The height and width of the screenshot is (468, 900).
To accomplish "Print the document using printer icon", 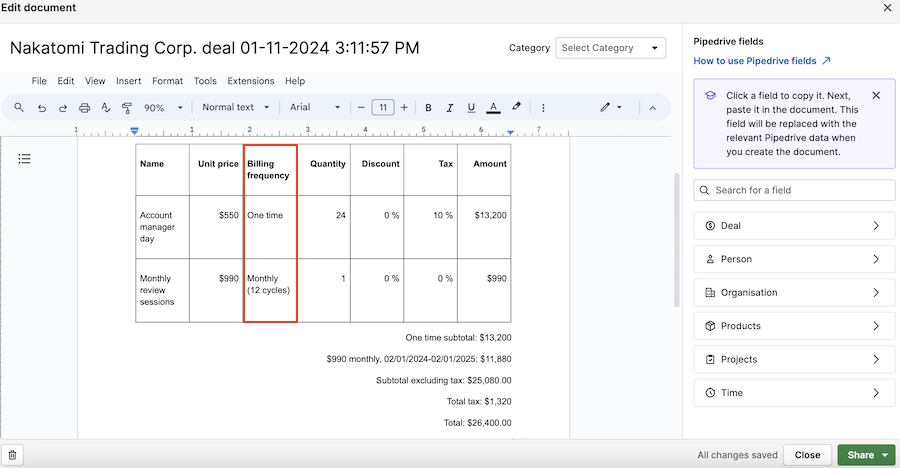I will coord(84,107).
